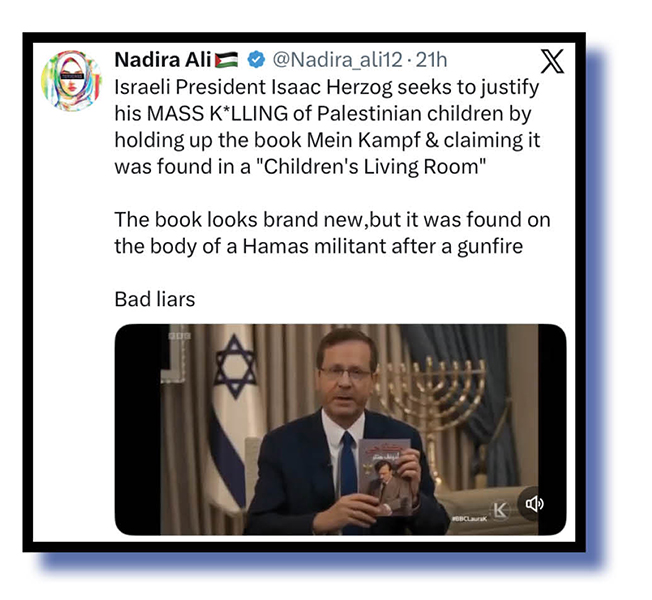Click the black bar left of the video
Image resolution: width=652 pixels, height=600 pixels.
tap(138, 430)
